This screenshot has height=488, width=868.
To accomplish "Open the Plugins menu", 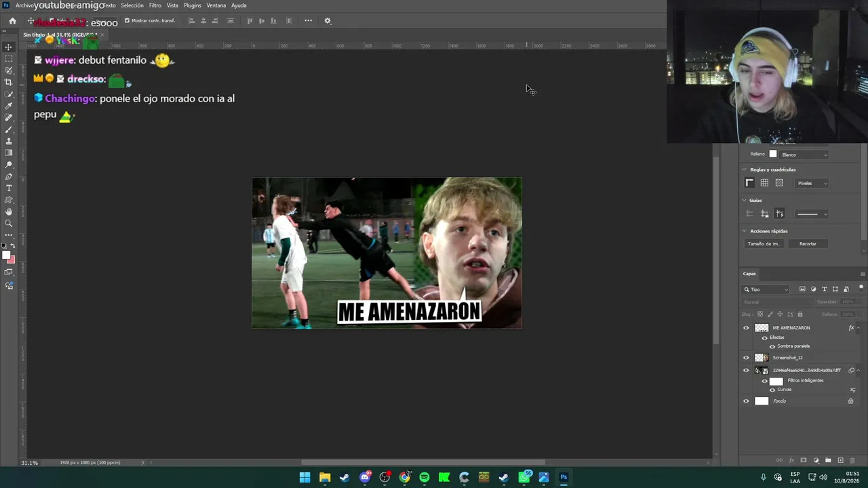I will (193, 5).
